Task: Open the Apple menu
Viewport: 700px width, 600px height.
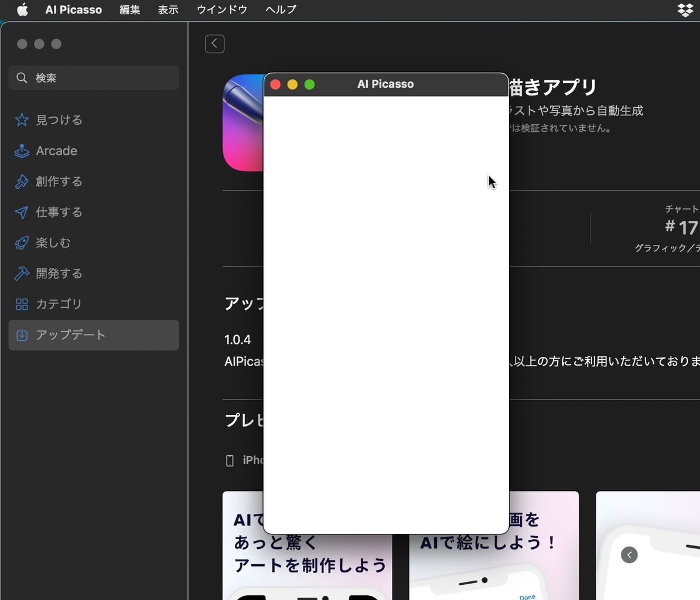Action: point(22,9)
